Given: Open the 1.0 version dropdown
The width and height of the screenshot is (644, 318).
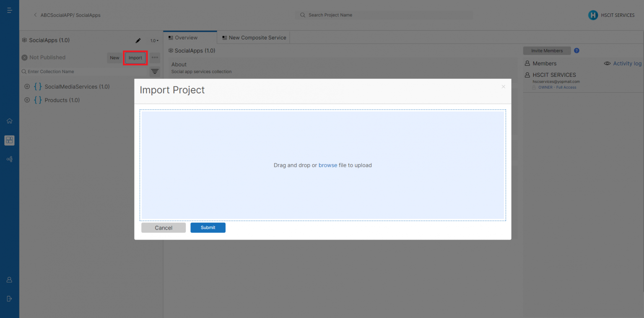Looking at the screenshot, I should [154, 40].
